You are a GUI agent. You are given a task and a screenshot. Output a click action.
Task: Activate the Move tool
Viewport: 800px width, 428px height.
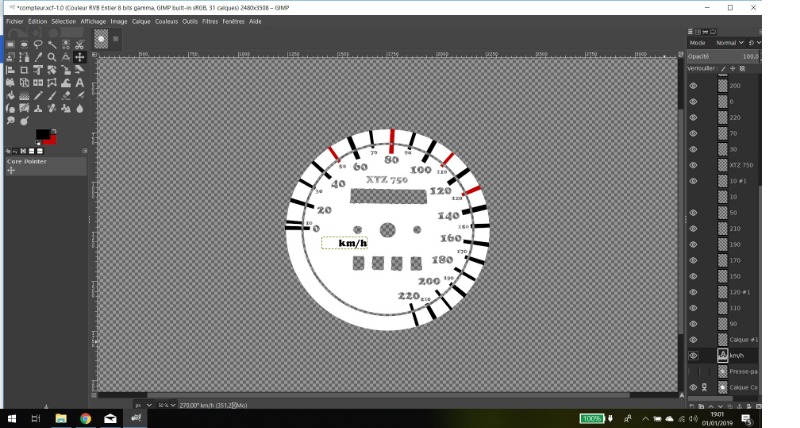80,57
